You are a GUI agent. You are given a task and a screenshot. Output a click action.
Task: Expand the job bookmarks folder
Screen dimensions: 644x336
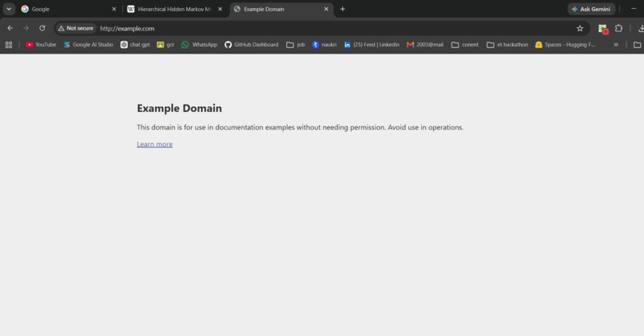296,45
